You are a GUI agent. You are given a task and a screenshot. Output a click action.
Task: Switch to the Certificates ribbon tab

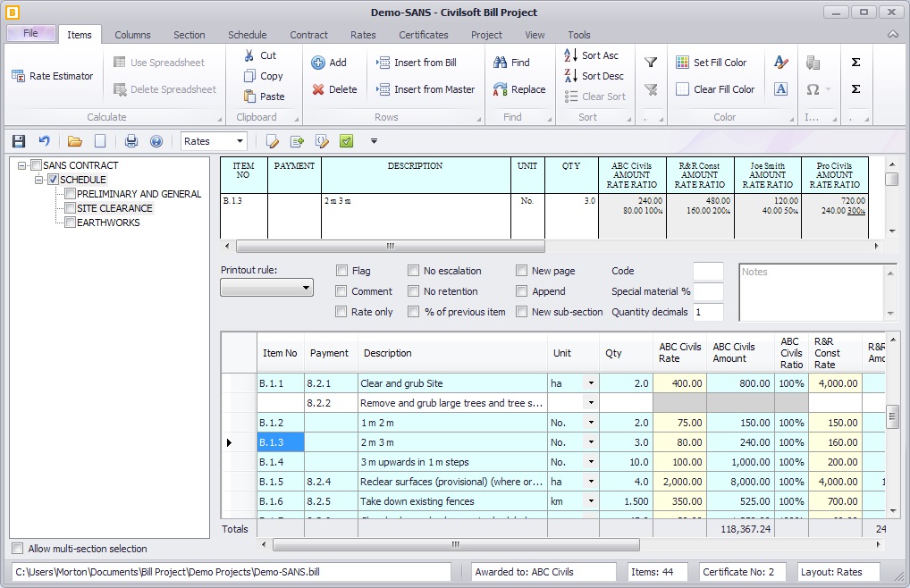coord(423,35)
